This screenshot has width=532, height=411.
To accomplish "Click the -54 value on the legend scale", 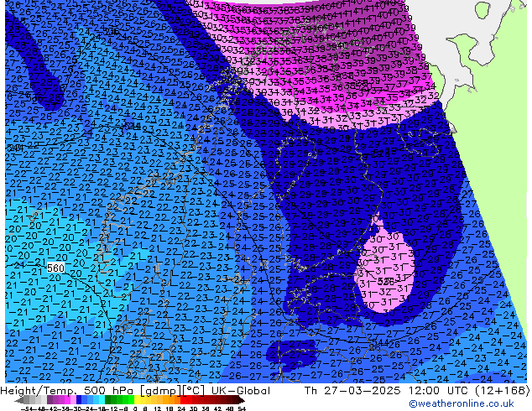I will 27,408.
